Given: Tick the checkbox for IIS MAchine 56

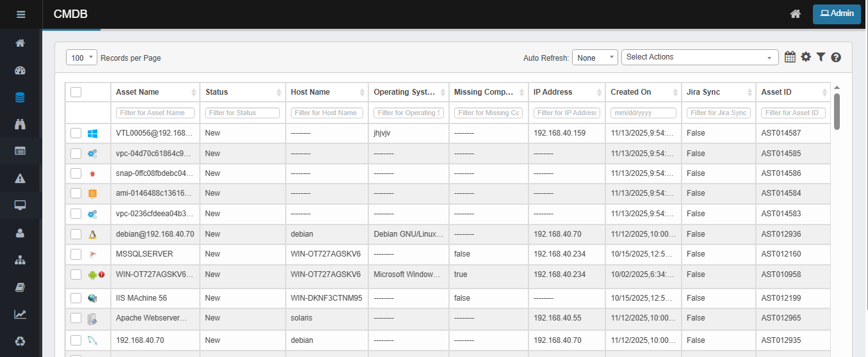Looking at the screenshot, I should pyautogui.click(x=76, y=298).
